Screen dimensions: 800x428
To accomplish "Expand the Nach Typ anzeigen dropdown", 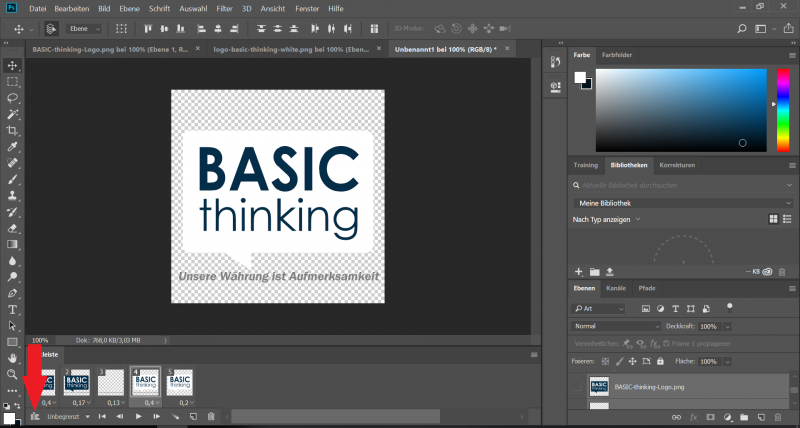I will (x=606, y=219).
